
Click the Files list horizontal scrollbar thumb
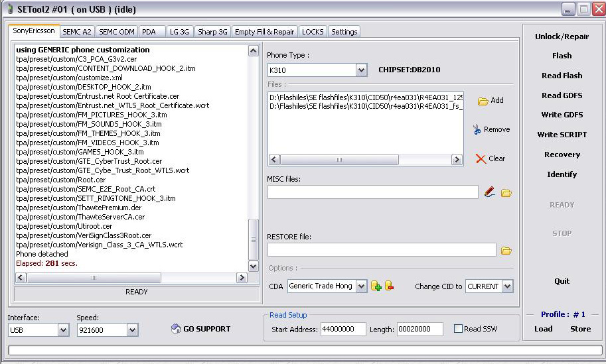pyautogui.click(x=339, y=159)
